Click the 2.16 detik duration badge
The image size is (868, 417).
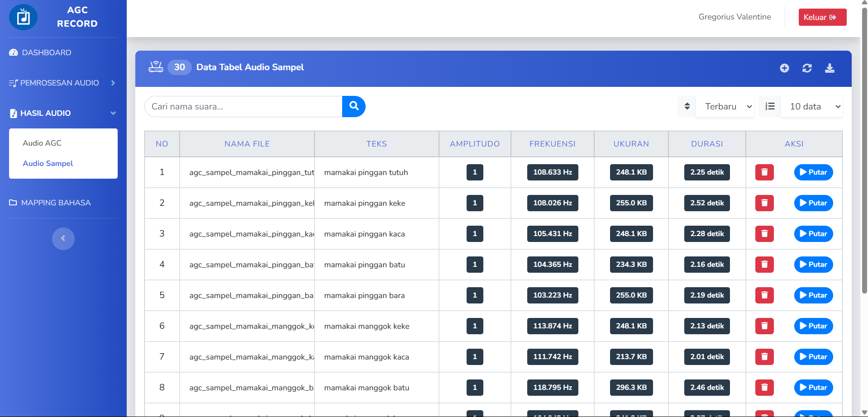(x=707, y=265)
